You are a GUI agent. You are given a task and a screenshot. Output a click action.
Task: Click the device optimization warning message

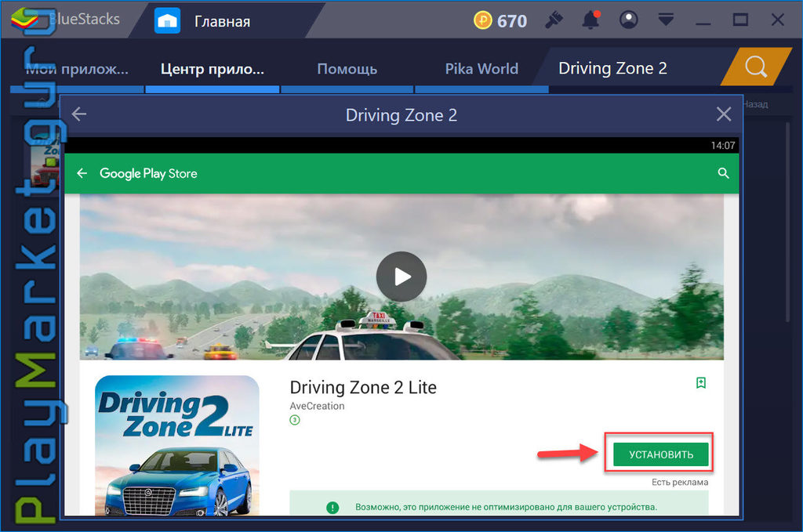[x=506, y=507]
